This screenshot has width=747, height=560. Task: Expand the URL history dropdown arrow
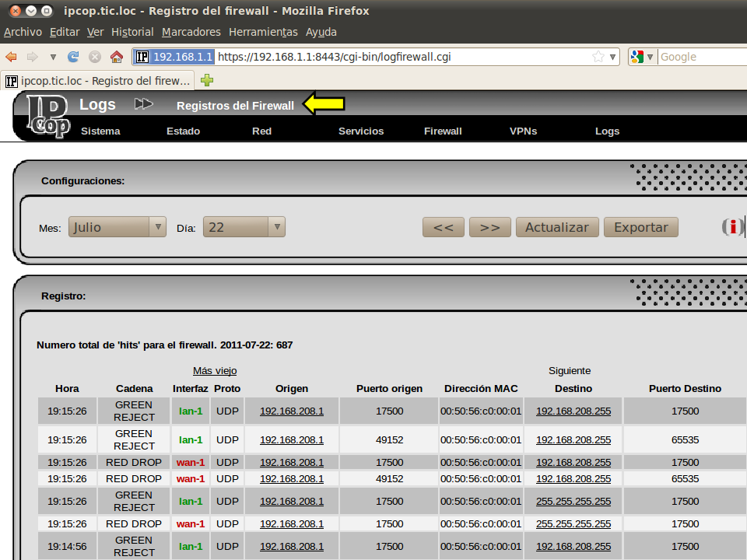point(613,57)
